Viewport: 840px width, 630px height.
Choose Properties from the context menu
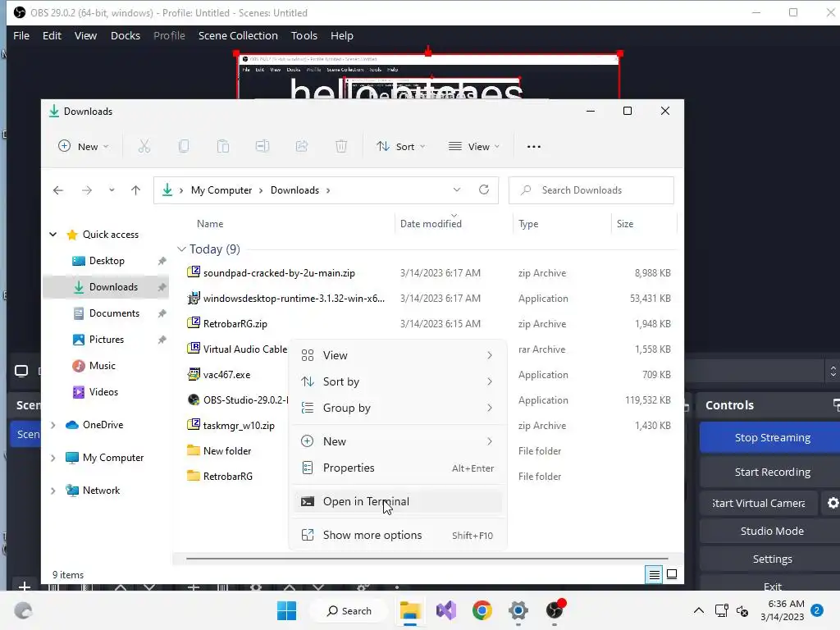[398, 468]
